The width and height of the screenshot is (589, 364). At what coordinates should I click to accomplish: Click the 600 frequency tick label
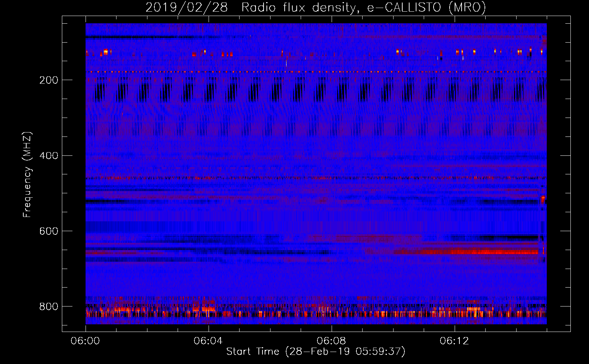pos(49,231)
